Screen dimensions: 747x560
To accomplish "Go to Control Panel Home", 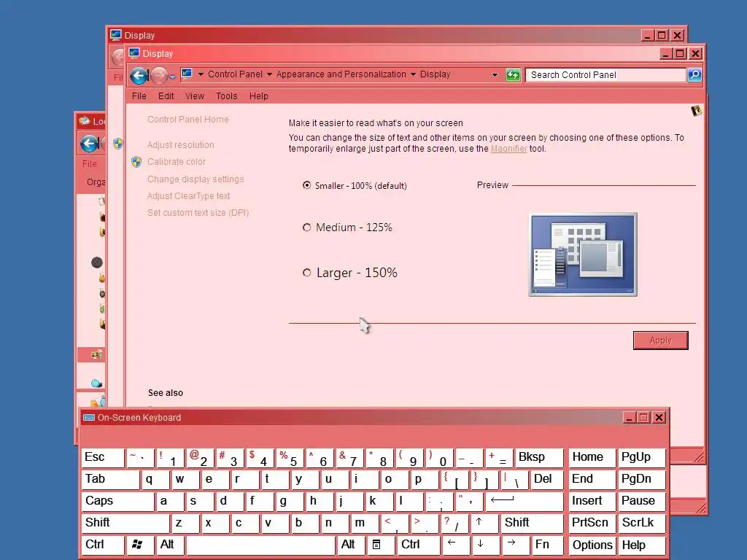I will 187,120.
